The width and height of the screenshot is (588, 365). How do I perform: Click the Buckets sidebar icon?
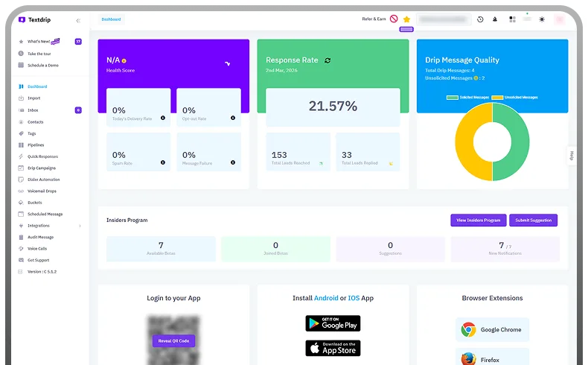(x=21, y=203)
